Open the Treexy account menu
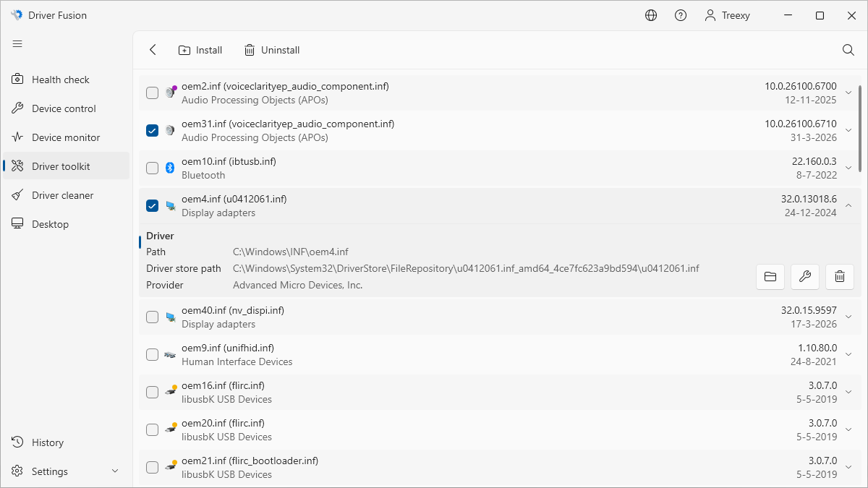 [x=727, y=15]
